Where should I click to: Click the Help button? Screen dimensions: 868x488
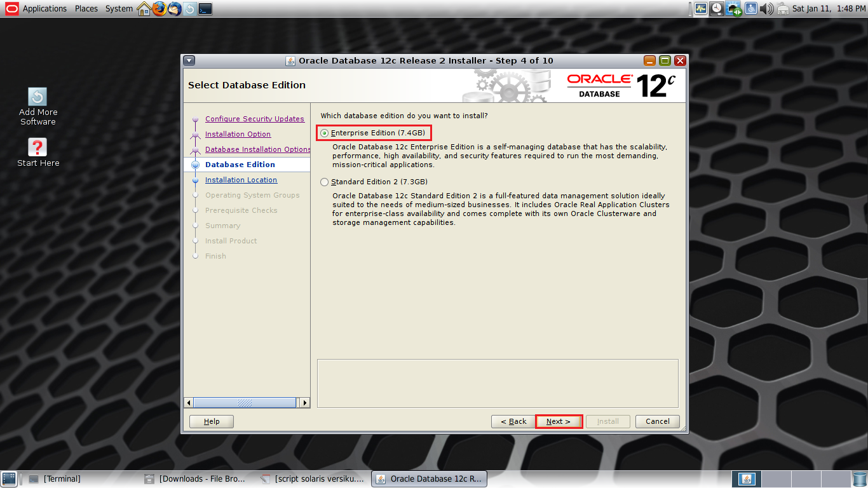tap(212, 421)
